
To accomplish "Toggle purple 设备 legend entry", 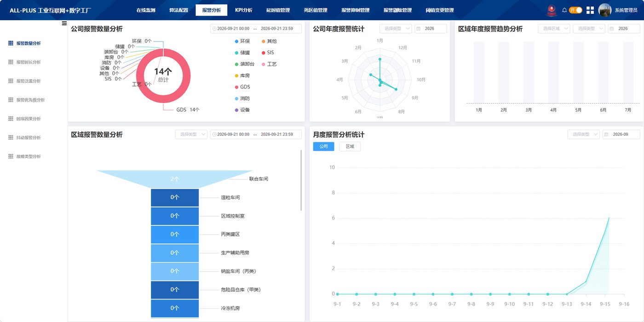I will [243, 110].
